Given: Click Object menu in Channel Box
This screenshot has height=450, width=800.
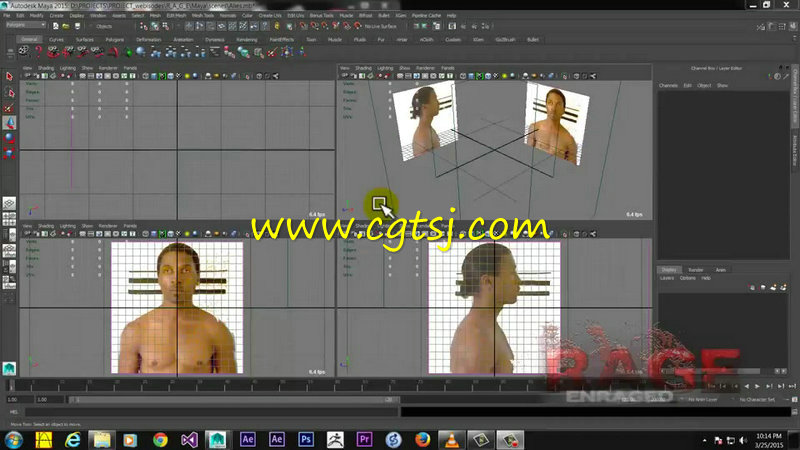Looking at the screenshot, I should [x=704, y=85].
